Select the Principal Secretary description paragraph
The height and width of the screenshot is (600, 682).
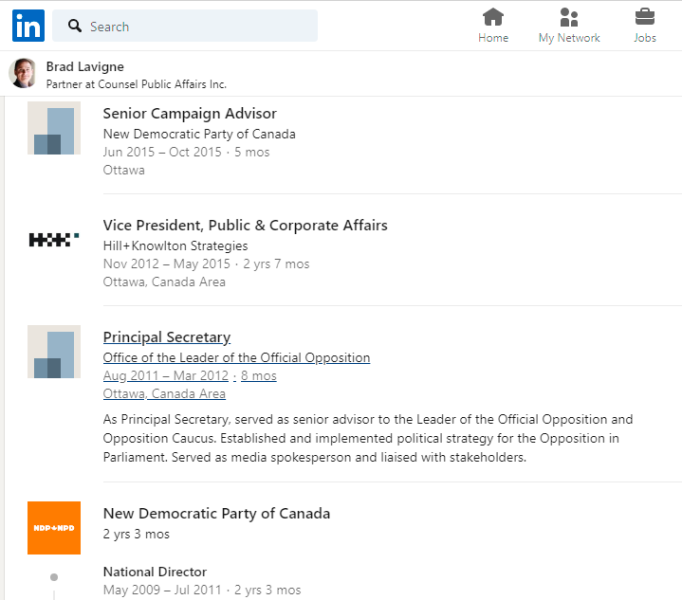coord(368,438)
